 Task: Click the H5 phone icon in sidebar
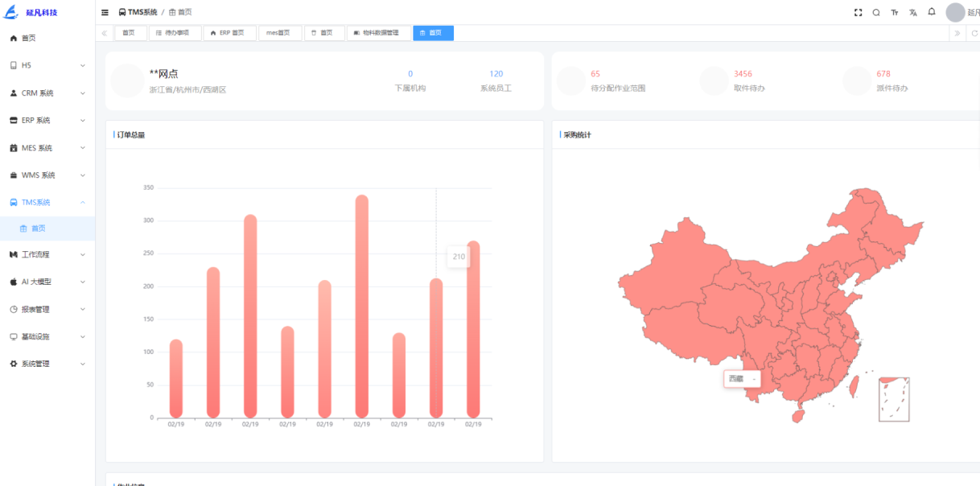pos(13,65)
